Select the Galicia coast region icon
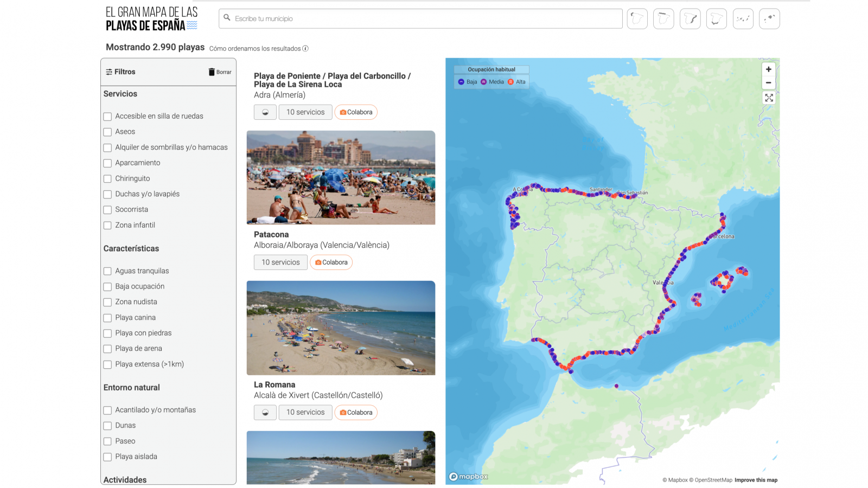Image resolution: width=868 pixels, height=488 pixels. coord(637,18)
